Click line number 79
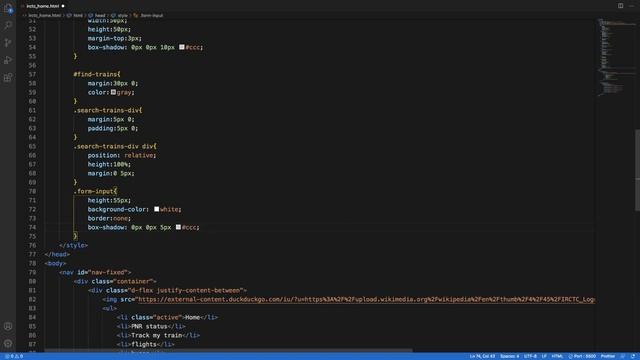 tap(32, 272)
